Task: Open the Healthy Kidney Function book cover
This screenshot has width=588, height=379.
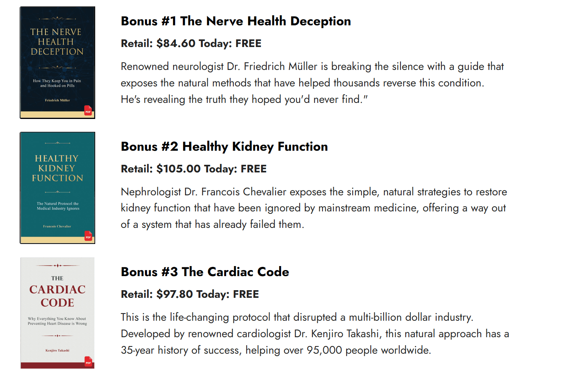Action: point(57,185)
